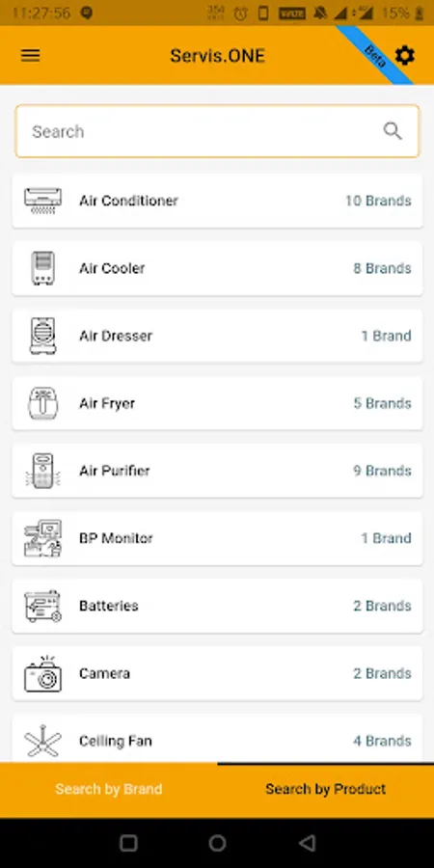This screenshot has height=868, width=434.
Task: Click into the Search text field
Action: (217, 131)
